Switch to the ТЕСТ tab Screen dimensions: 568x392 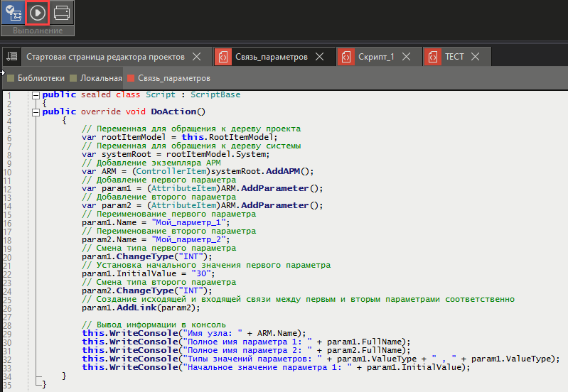[454, 57]
